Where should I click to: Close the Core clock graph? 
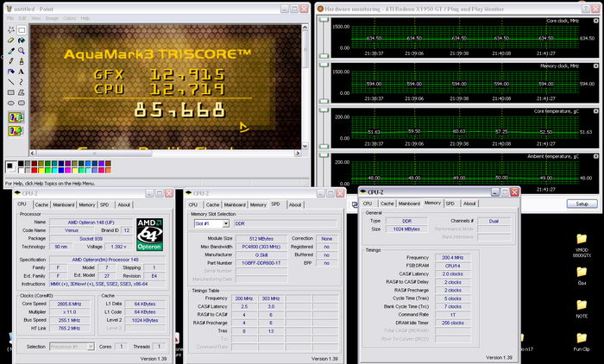(596, 21)
